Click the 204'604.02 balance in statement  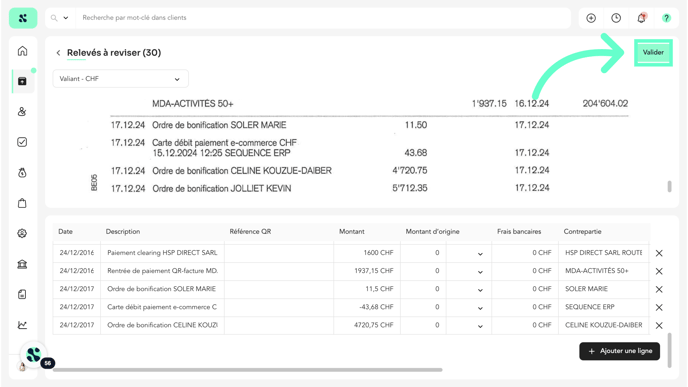click(605, 104)
